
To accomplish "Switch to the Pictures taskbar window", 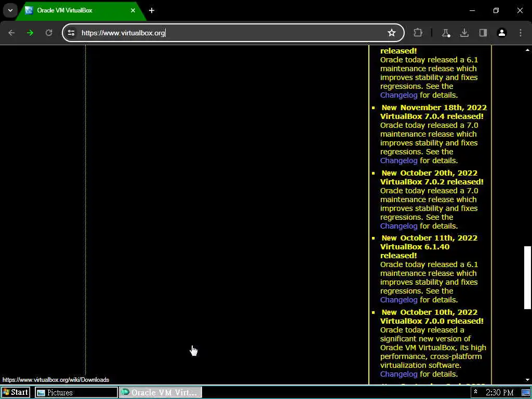I will coord(76,393).
